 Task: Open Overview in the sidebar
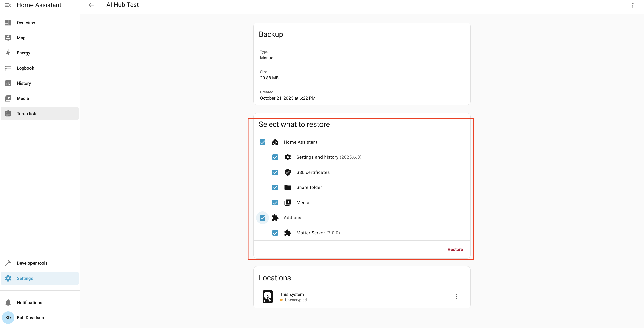(x=40, y=23)
